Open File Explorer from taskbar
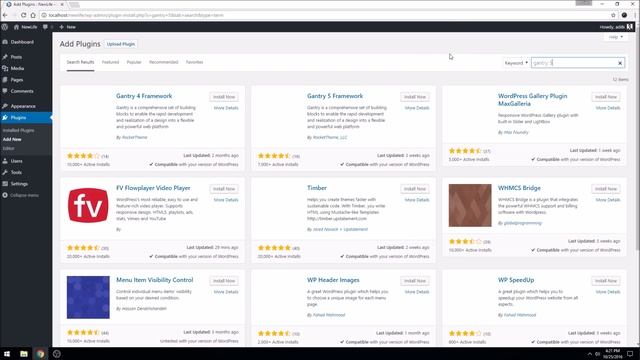 pyautogui.click(x=24, y=354)
